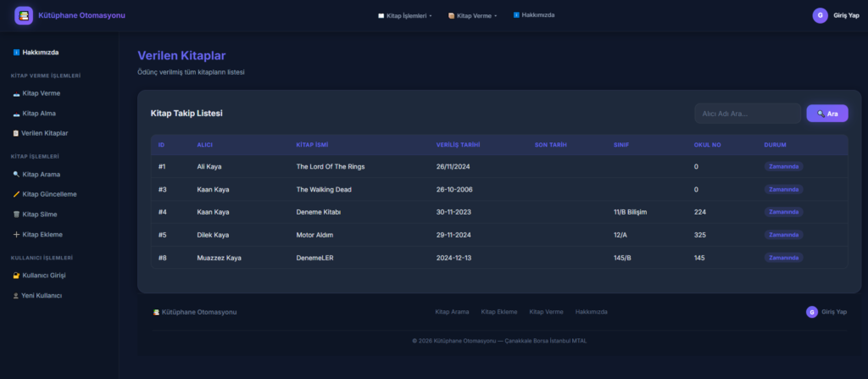Select Hakkımızda at top of sidebar
This screenshot has width=868, height=379.
pos(40,53)
